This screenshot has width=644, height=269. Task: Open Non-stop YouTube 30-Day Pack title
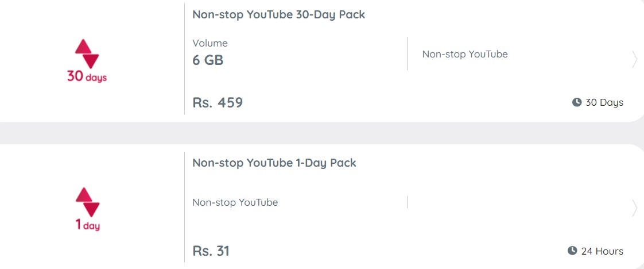coord(279,15)
